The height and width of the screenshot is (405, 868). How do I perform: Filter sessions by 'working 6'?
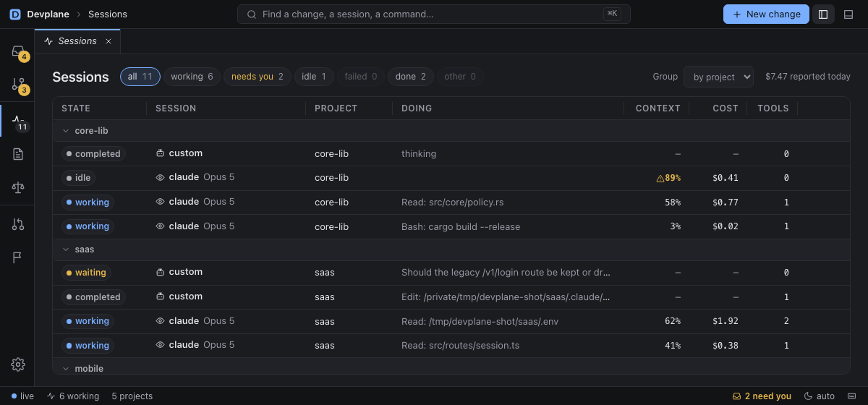[x=192, y=77]
